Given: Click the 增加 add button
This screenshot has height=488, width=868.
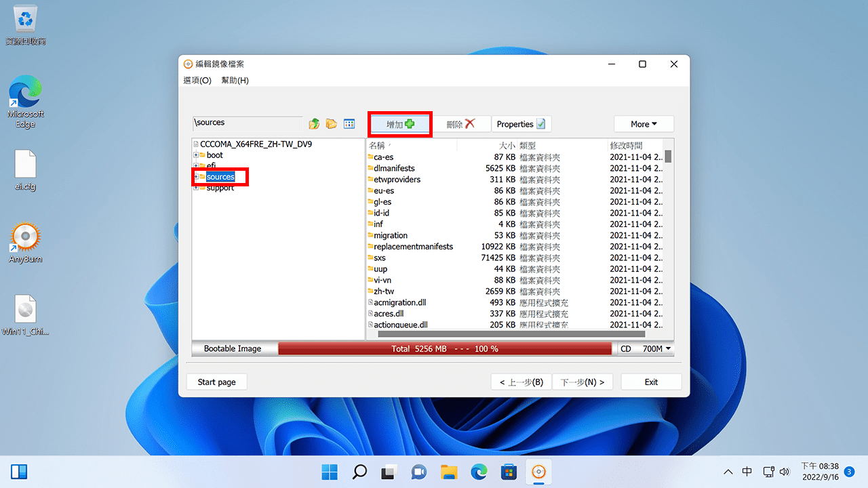Looking at the screenshot, I should 400,125.
